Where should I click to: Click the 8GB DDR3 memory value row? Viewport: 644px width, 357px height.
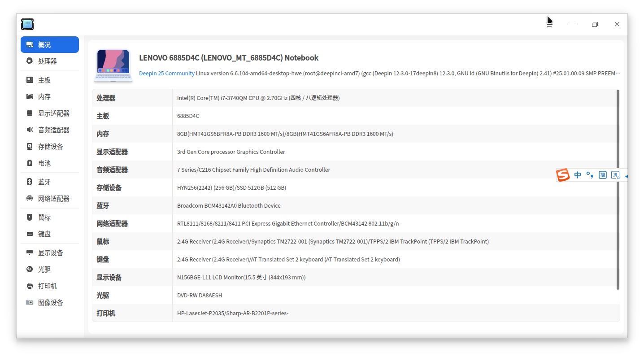point(285,134)
